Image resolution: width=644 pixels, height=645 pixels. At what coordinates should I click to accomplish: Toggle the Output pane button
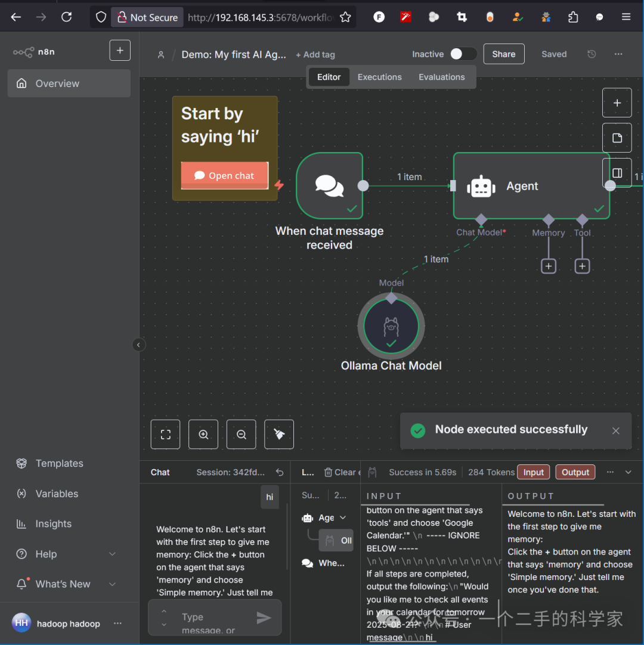pos(575,472)
